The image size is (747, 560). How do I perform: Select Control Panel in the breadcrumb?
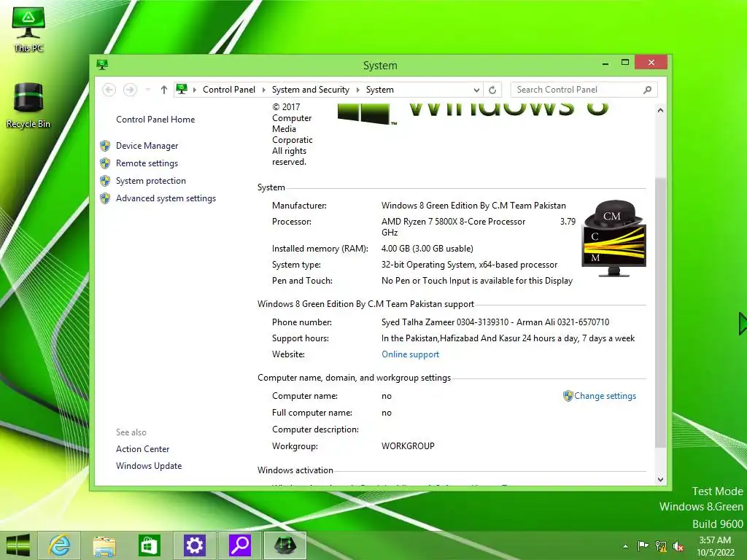[x=228, y=90]
